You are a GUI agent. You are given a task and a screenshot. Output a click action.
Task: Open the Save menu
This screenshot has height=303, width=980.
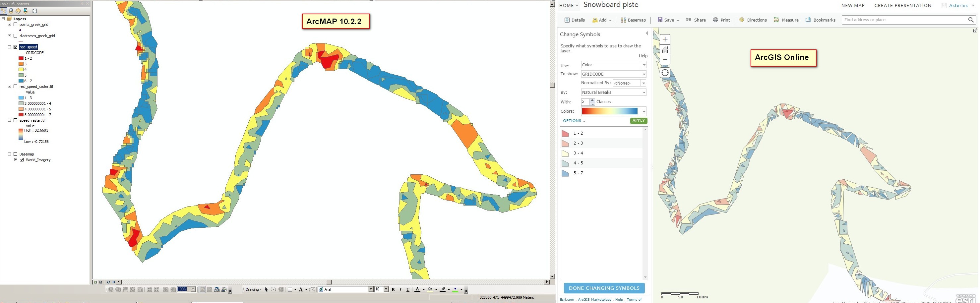(x=668, y=20)
